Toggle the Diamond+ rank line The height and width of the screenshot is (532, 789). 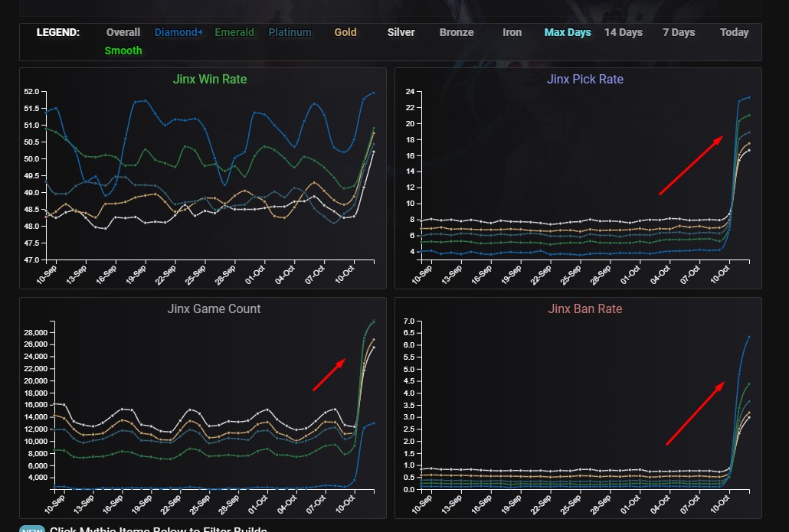click(x=178, y=32)
